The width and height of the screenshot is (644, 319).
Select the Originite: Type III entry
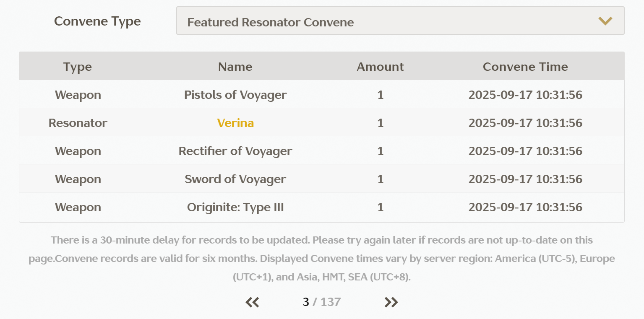235,207
